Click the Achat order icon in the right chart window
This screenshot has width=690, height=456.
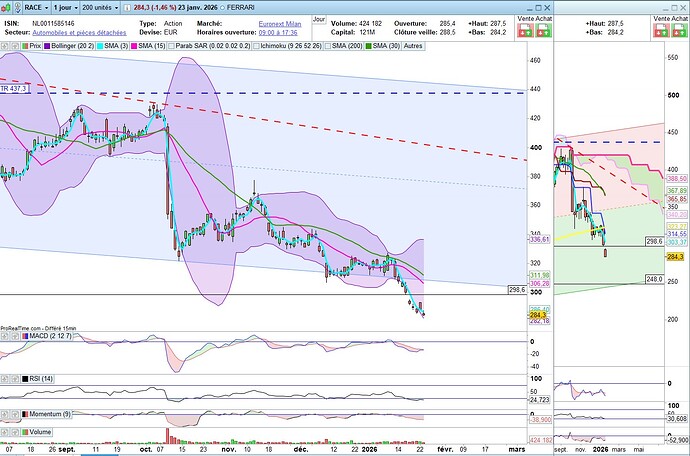(680, 30)
